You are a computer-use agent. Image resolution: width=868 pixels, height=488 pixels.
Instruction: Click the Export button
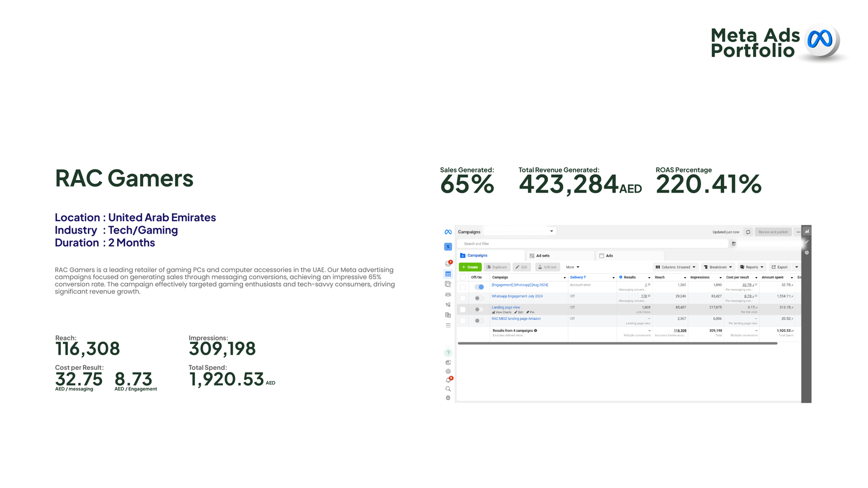[780, 267]
